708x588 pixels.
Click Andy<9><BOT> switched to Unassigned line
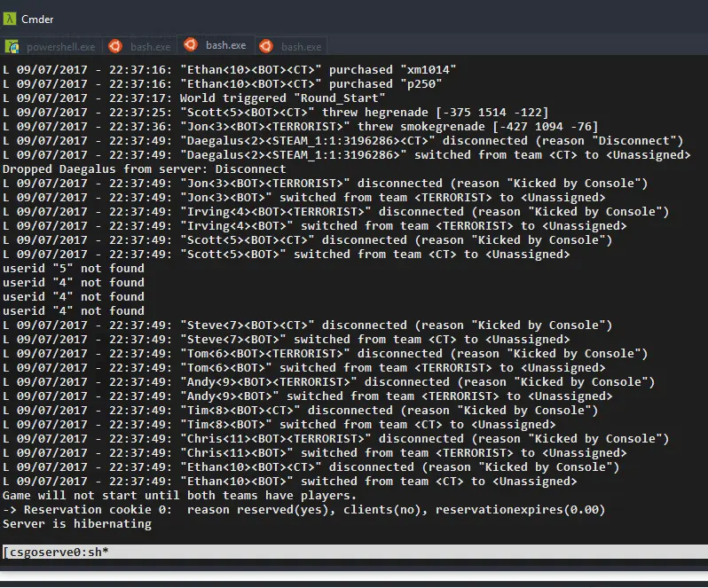point(308,396)
